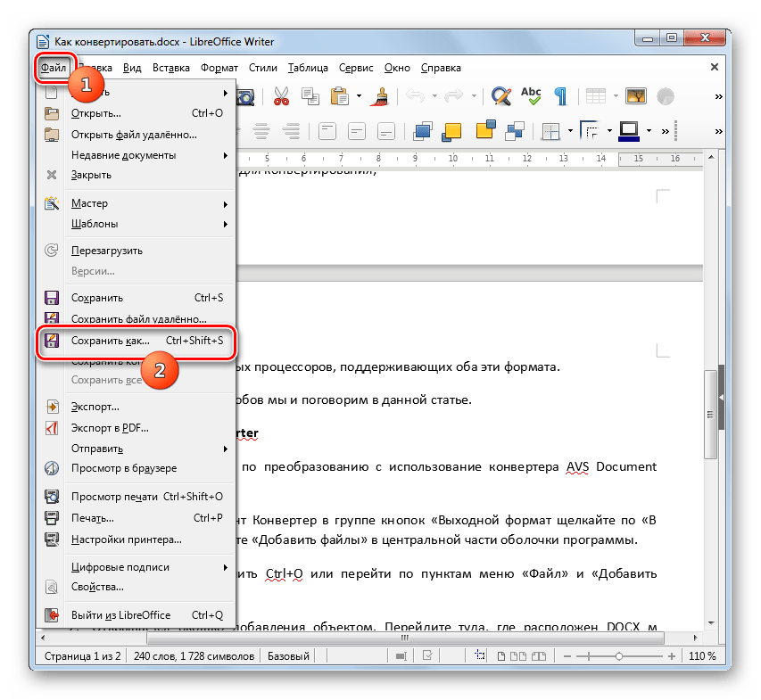Click the Redo arrow icon
The height and width of the screenshot is (700, 761).
[454, 96]
